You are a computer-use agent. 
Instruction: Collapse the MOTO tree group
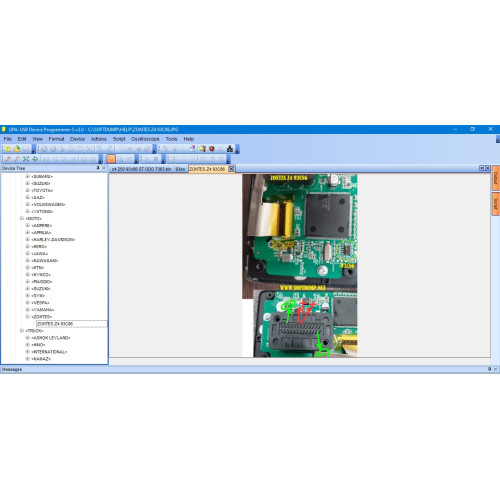coord(22,219)
